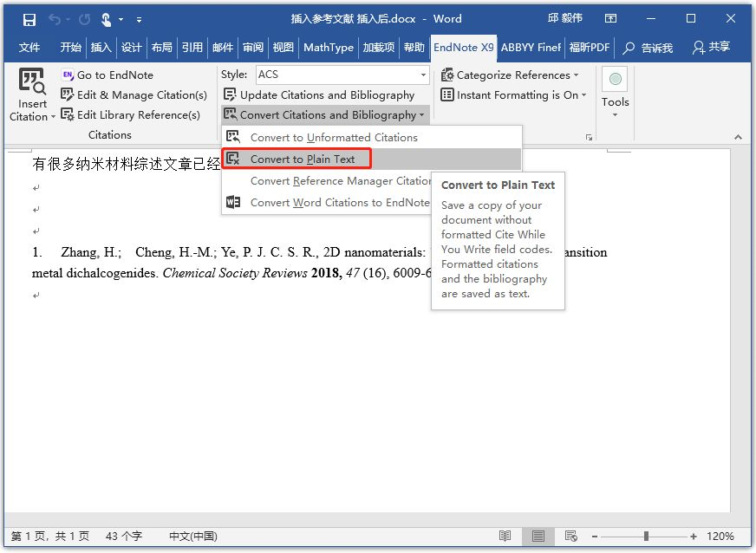Click the 120% zoom level
The width and height of the screenshot is (756, 553).
pos(720,537)
